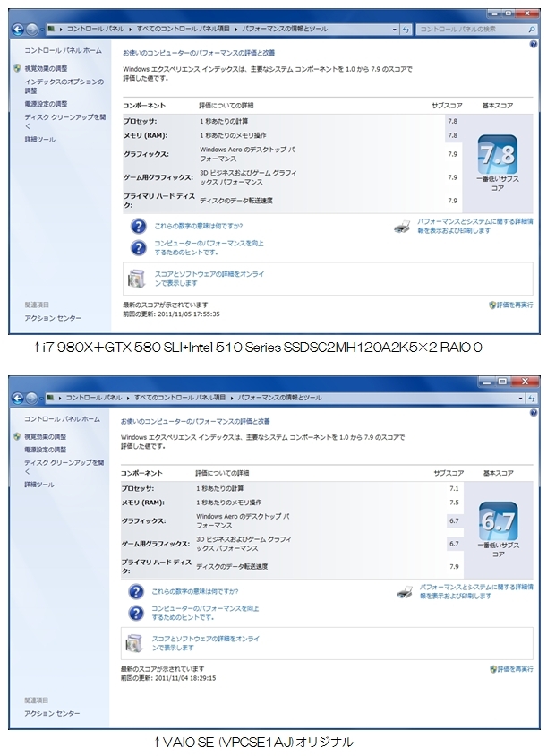Click これらの数字の意味は何ですか link in the top window
The width and height of the screenshot is (547, 756).
[x=199, y=226]
